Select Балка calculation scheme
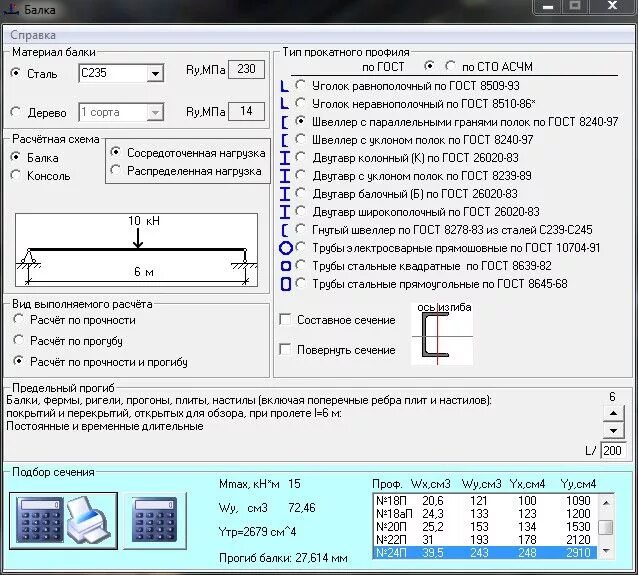This screenshot has width=638, height=575. pos(15,157)
